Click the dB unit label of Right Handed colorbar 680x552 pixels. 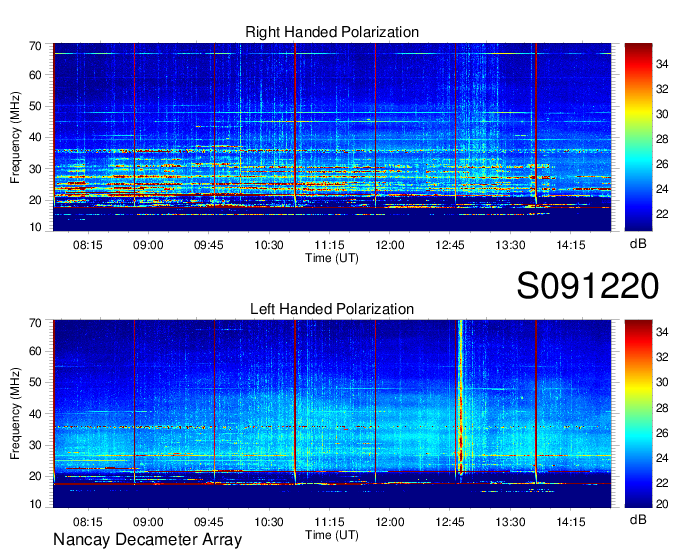[x=638, y=244]
